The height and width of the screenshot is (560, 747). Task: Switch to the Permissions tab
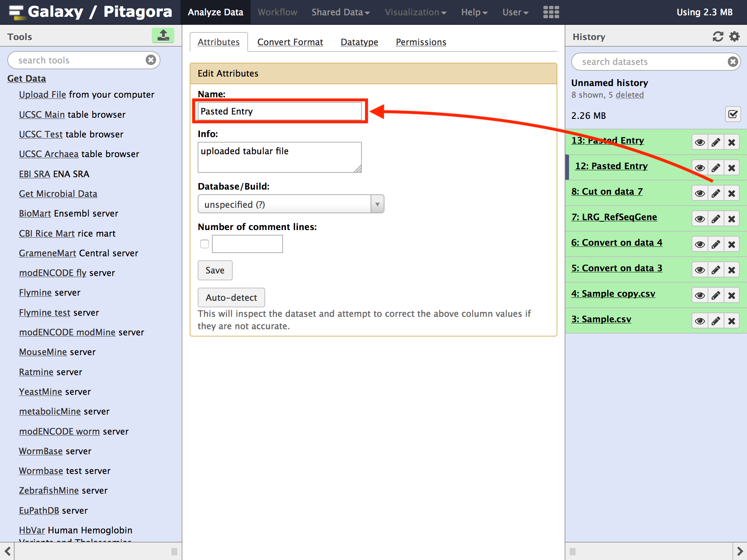click(x=421, y=42)
